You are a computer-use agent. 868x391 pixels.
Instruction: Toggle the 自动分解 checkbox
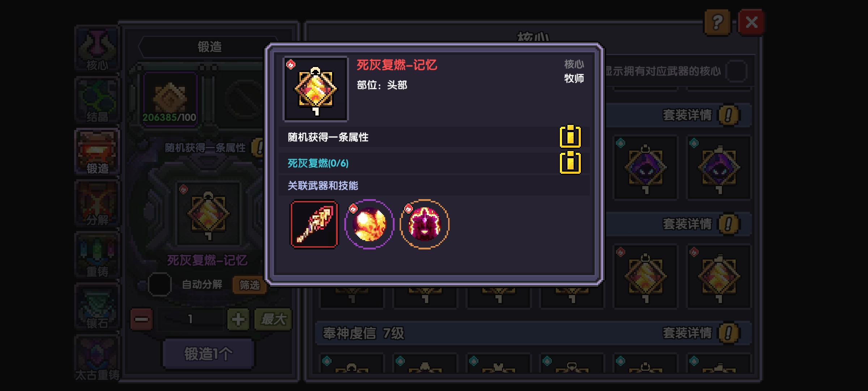(x=159, y=285)
